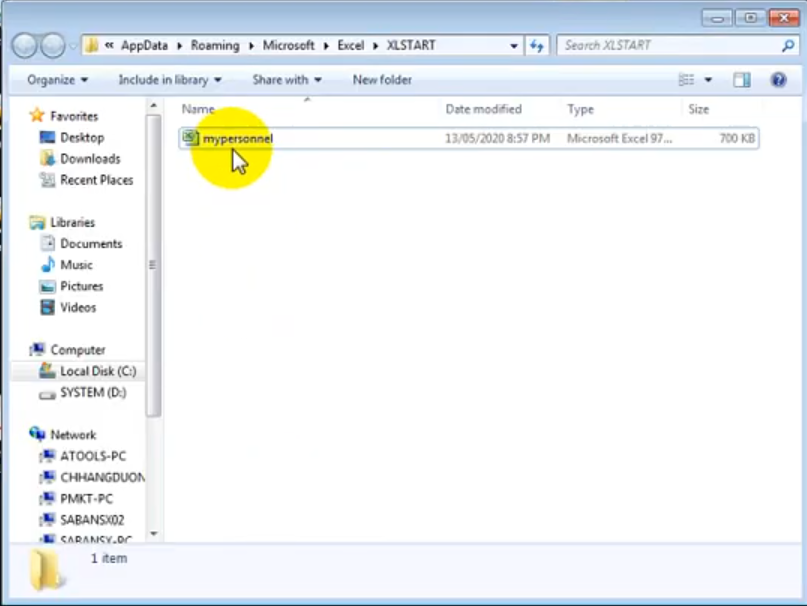Screen dimensions: 807x606
Task: Open Local Disk (C:)
Action: tap(98, 371)
